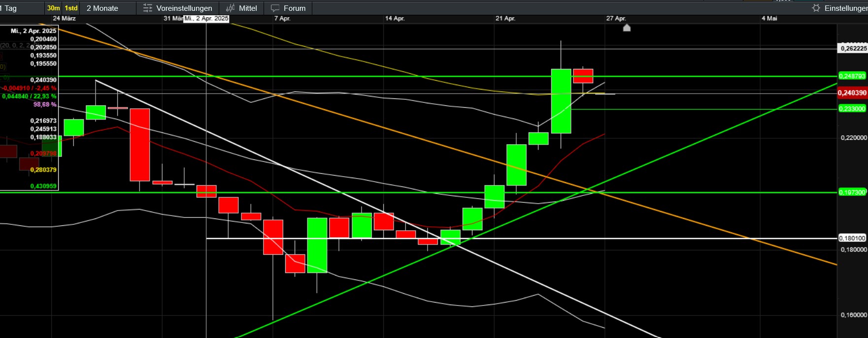Click the tooltip value 0,195550
This screenshot has width=868, height=338.
click(43, 63)
